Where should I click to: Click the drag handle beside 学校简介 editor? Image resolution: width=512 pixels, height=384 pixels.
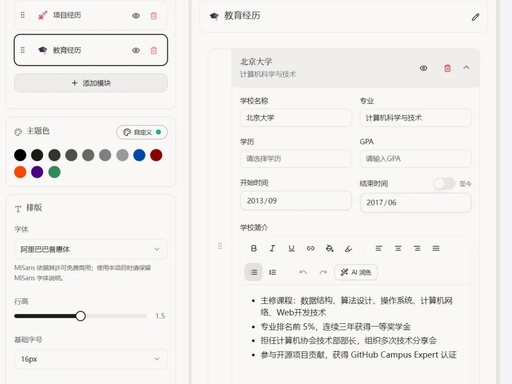[x=220, y=246]
